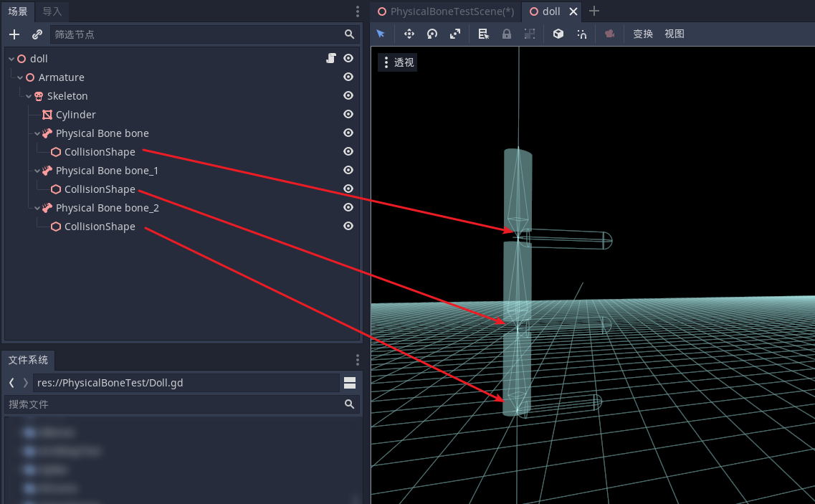This screenshot has height=504, width=815.
Task: Toggle visibility of Skeleton node
Action: tap(348, 95)
